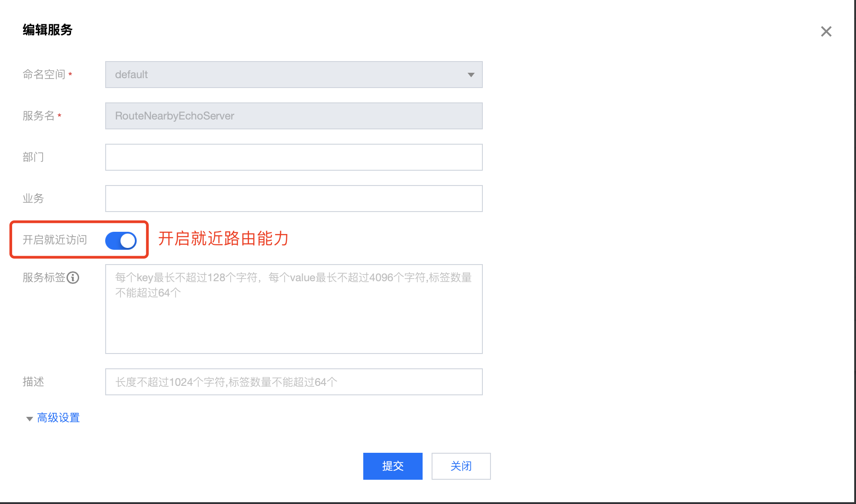856x504 pixels.
Task: Focus the 业务 input field
Action: pos(294,199)
